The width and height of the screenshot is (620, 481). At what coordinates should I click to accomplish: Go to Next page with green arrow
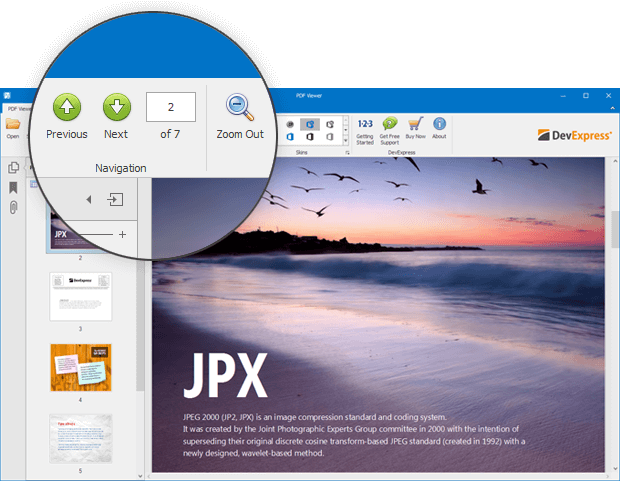(x=117, y=107)
